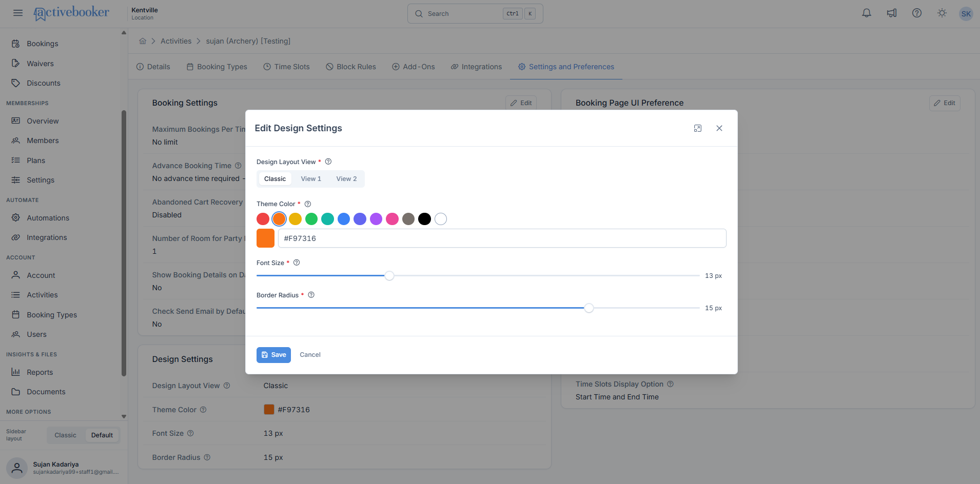Viewport: 980px width, 484px height.
Task: Focus the hex color #F97316 field
Action: [x=502, y=238]
